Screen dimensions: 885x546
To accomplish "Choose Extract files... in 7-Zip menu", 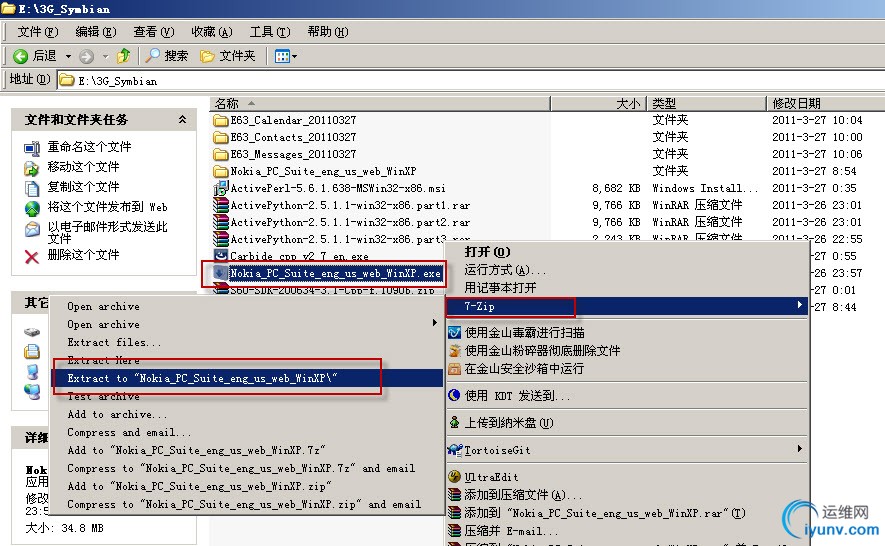I will [x=247, y=342].
